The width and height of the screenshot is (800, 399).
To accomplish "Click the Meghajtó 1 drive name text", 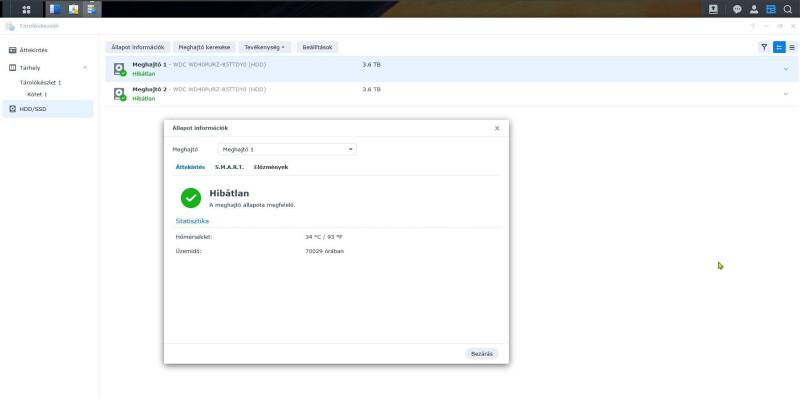I will click(149, 64).
